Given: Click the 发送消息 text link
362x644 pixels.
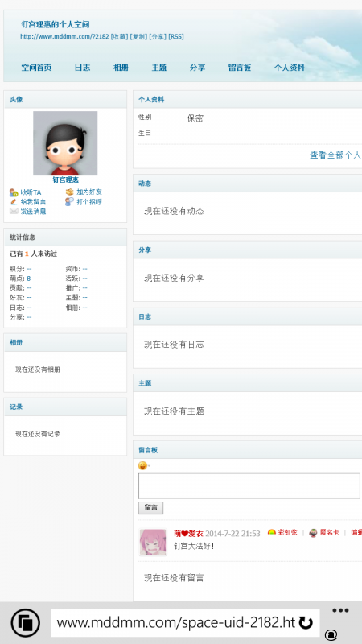Looking at the screenshot, I should click(x=33, y=211).
